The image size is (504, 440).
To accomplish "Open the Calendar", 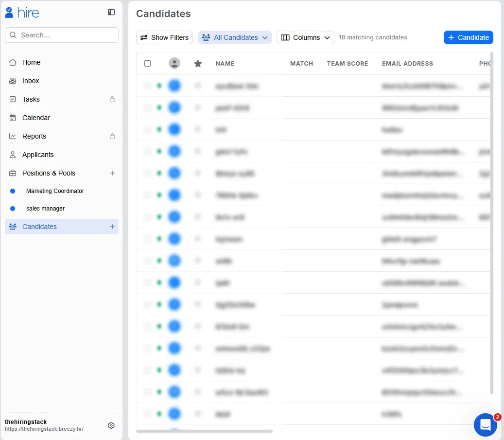I will (36, 118).
